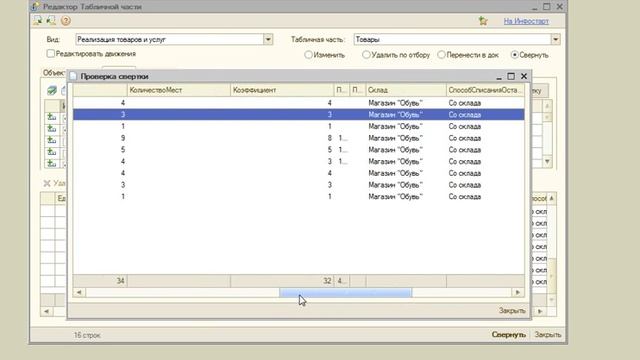Click the СпособСписанияОста column header
The image size is (640, 360).
(x=485, y=90)
